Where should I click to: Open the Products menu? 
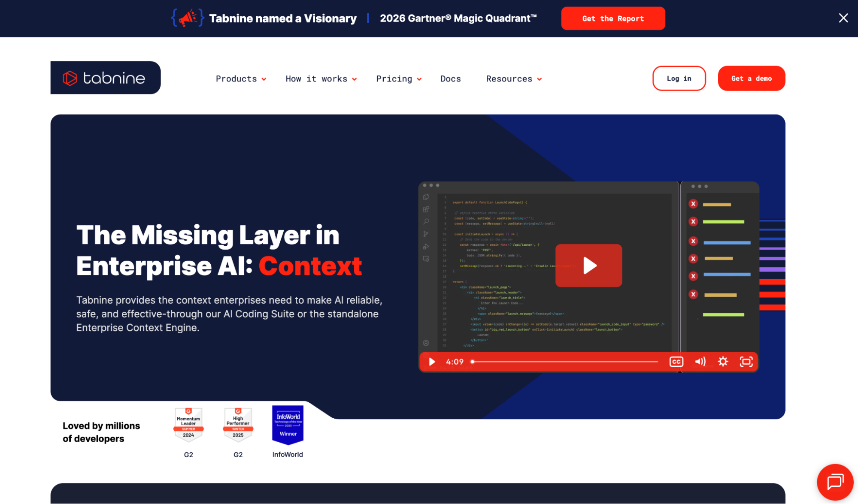click(x=236, y=79)
